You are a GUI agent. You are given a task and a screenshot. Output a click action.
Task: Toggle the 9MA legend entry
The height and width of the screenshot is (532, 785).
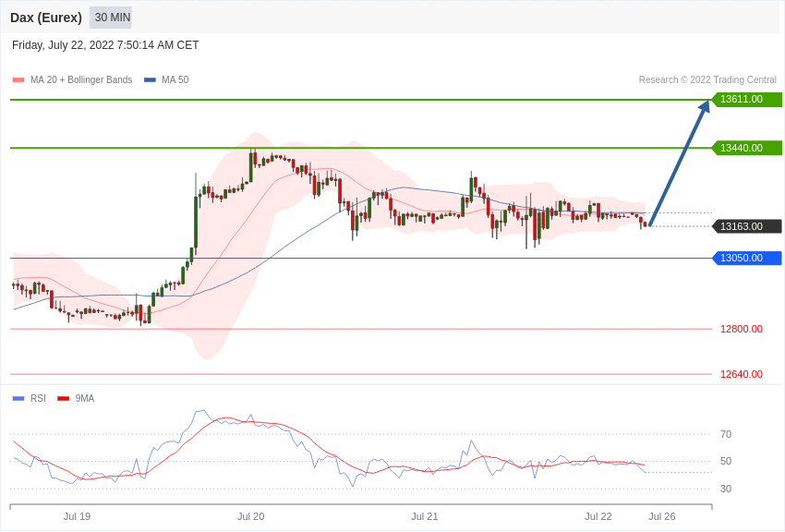click(x=76, y=398)
